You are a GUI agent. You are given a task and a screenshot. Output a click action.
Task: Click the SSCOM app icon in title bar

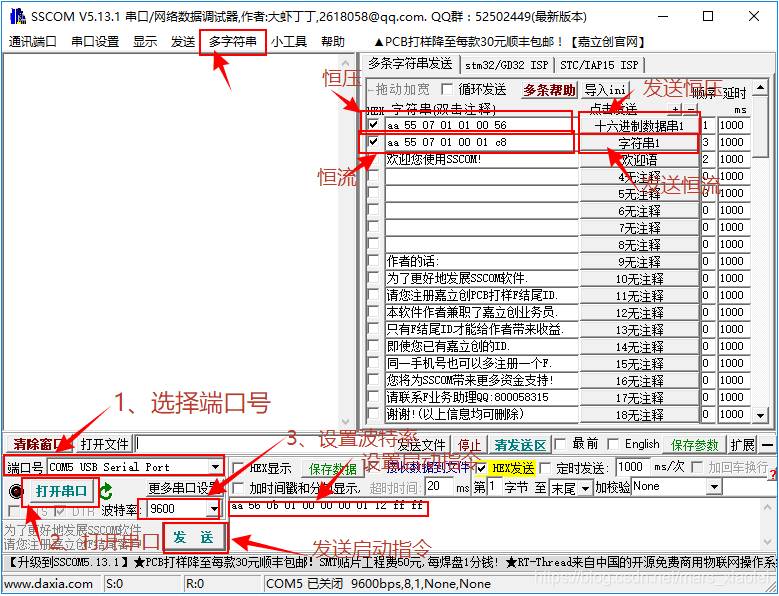pyautogui.click(x=17, y=16)
